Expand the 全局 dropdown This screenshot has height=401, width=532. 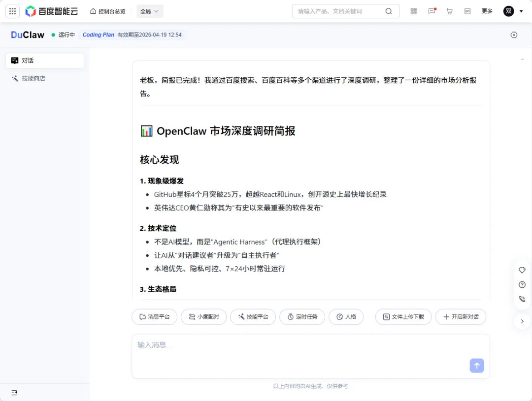[x=150, y=11]
